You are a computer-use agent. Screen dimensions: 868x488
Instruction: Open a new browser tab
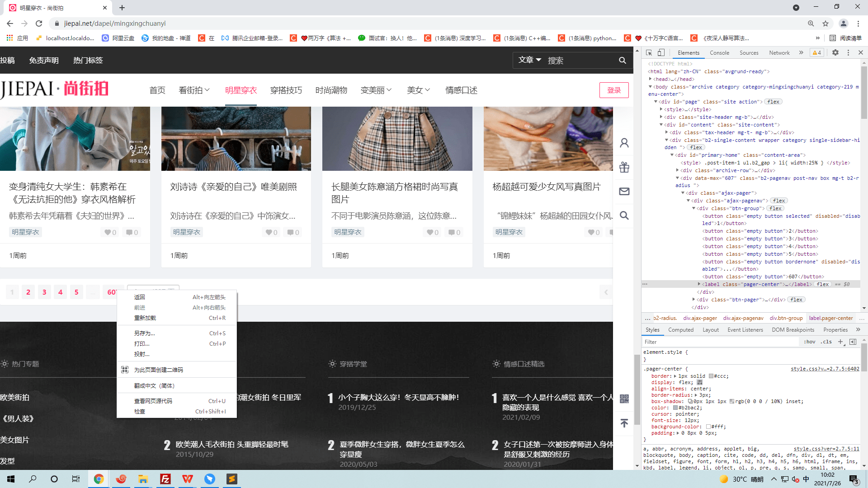(x=122, y=8)
